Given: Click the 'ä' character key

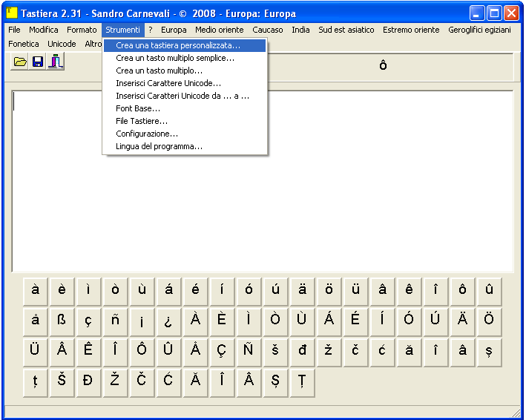Looking at the screenshot, I should (x=302, y=290).
